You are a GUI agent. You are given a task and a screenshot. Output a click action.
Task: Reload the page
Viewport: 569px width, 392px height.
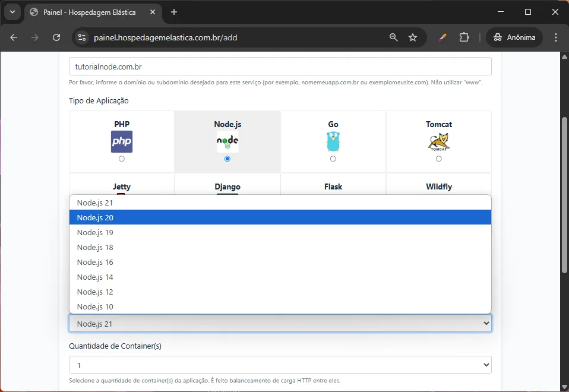(x=56, y=37)
